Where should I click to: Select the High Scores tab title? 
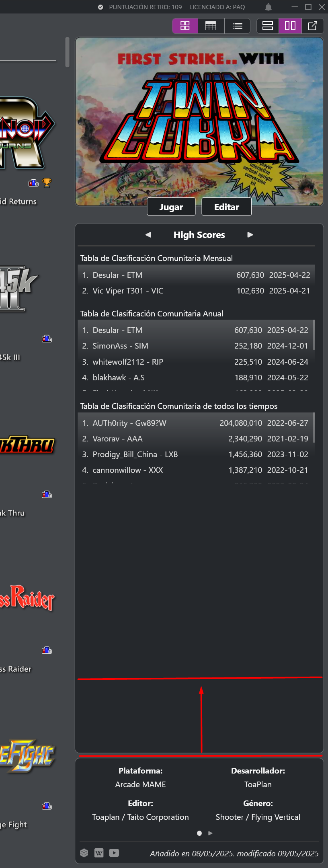199,235
